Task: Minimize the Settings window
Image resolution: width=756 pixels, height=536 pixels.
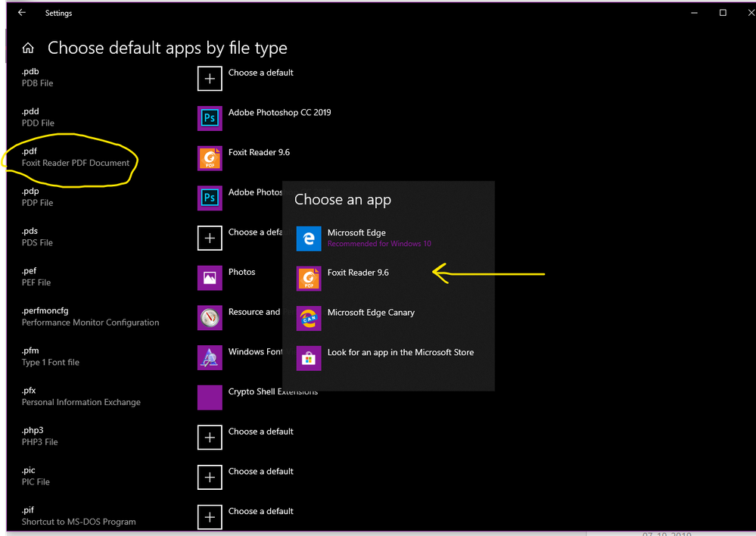Action: click(x=694, y=13)
